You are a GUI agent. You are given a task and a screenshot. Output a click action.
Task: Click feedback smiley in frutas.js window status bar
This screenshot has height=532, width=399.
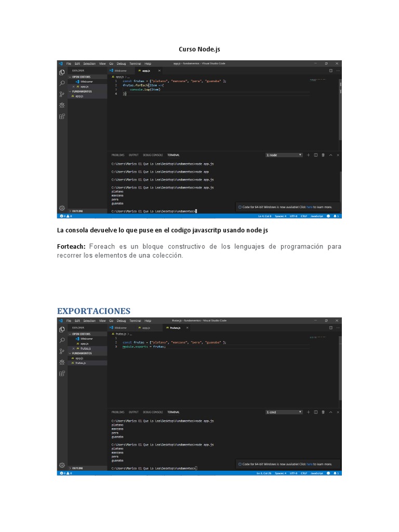[328, 473]
